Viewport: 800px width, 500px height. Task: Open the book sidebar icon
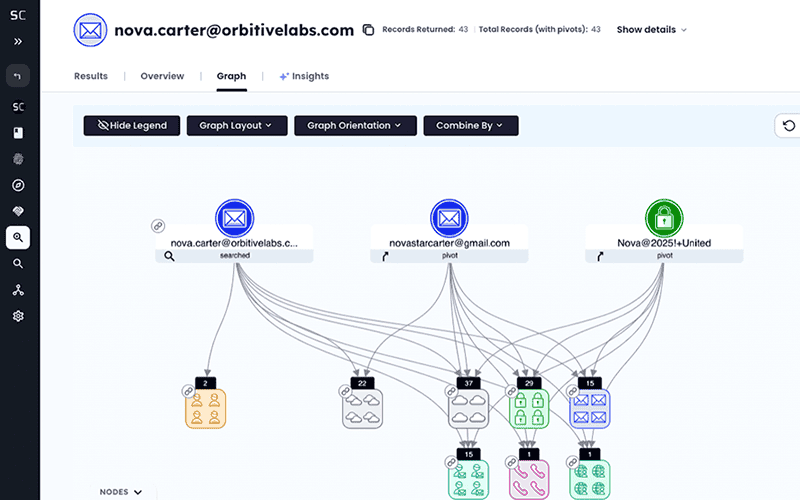18,133
